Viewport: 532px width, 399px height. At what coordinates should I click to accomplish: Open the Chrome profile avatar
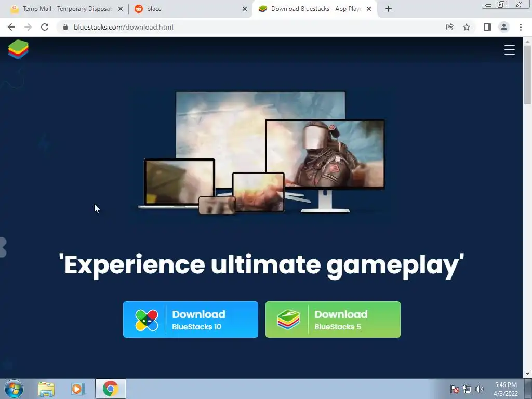504,27
